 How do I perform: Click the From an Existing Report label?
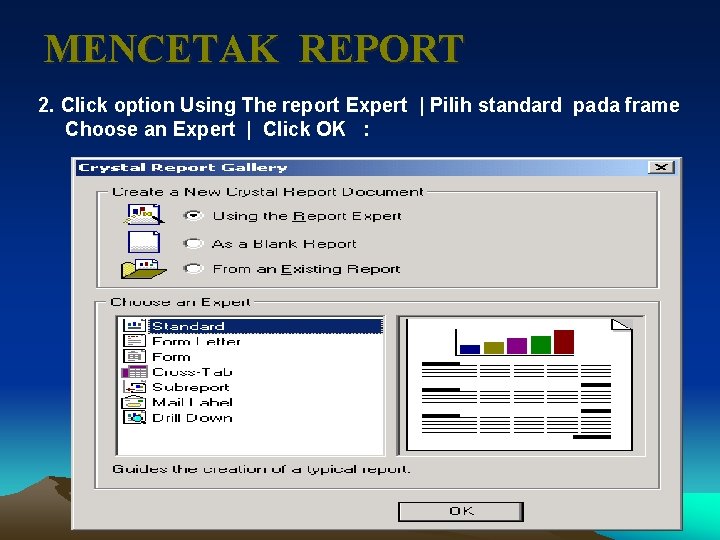307,269
